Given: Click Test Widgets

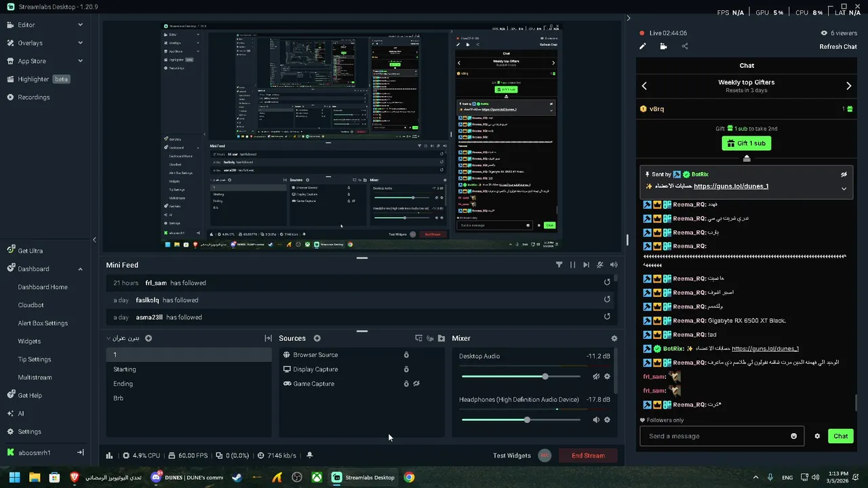Looking at the screenshot, I should [x=512, y=455].
